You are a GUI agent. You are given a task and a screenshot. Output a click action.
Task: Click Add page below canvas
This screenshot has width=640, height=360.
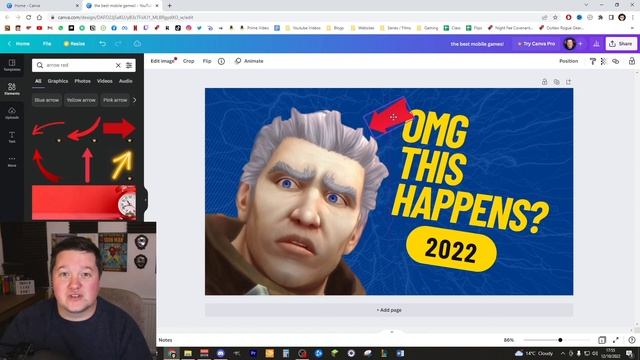click(x=389, y=310)
